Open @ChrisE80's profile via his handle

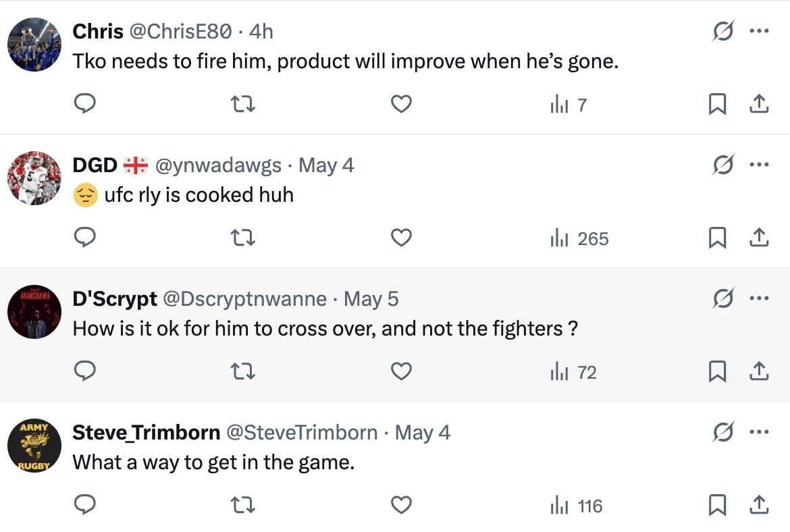tap(180, 30)
